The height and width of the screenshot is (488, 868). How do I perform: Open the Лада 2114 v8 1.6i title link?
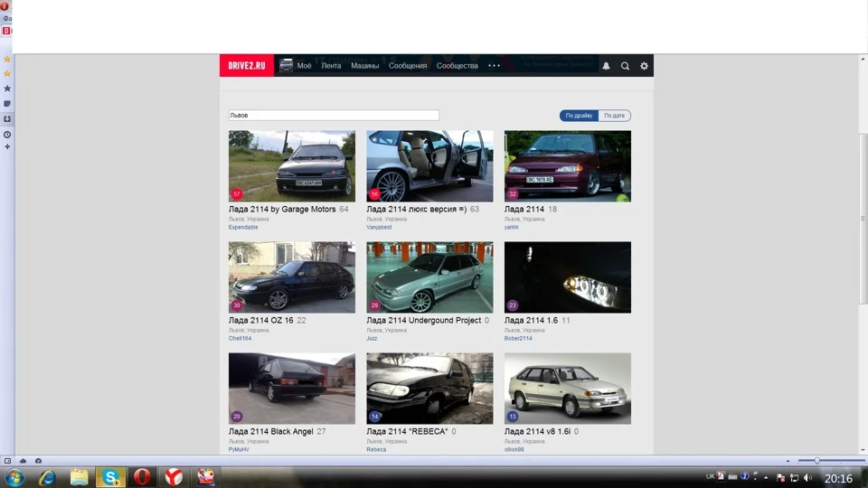click(x=537, y=432)
